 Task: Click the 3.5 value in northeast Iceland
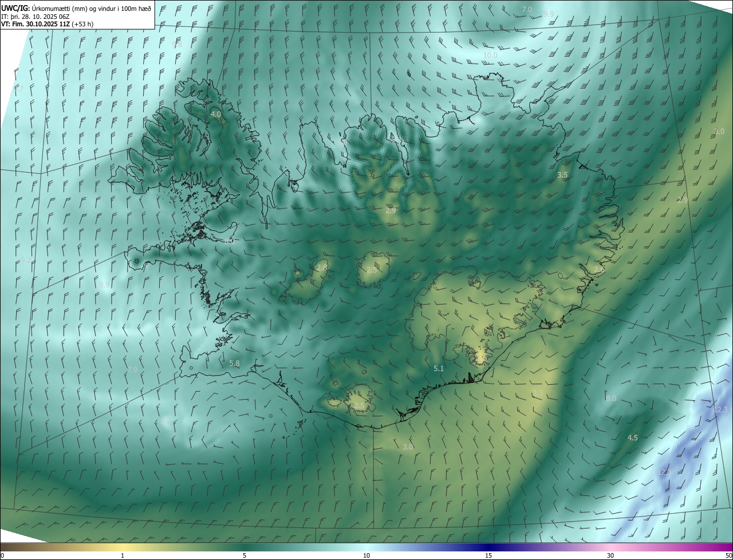coord(562,175)
